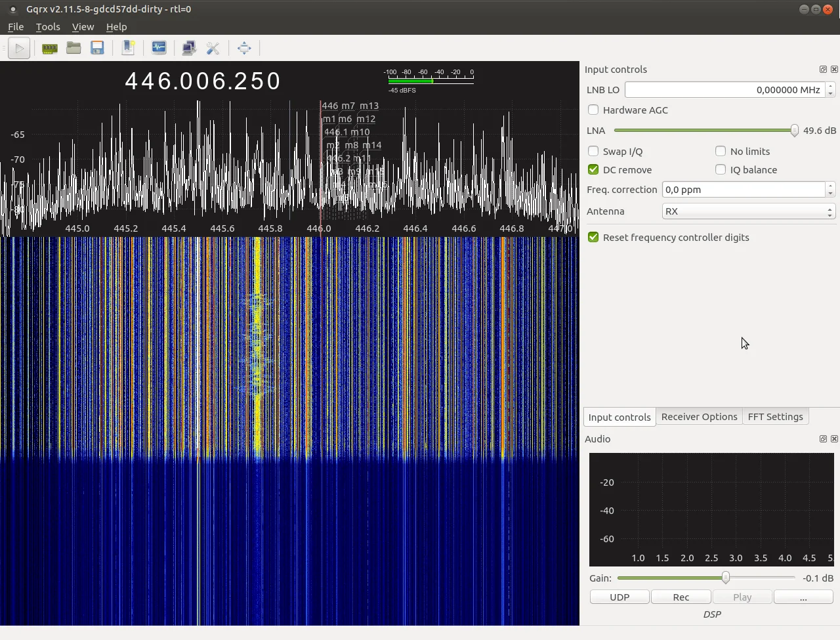
Task: Open the I/O device configuration icon
Action: click(x=49, y=48)
